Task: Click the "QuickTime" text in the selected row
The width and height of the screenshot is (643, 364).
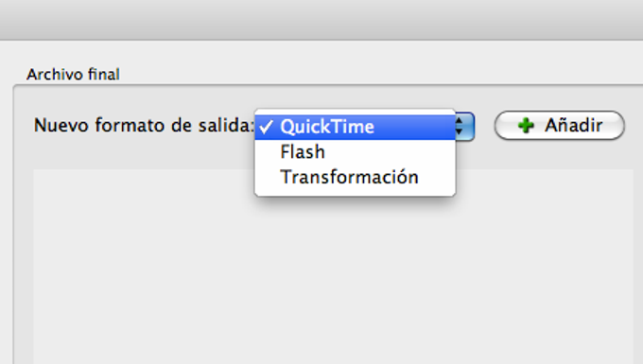Action: click(327, 127)
